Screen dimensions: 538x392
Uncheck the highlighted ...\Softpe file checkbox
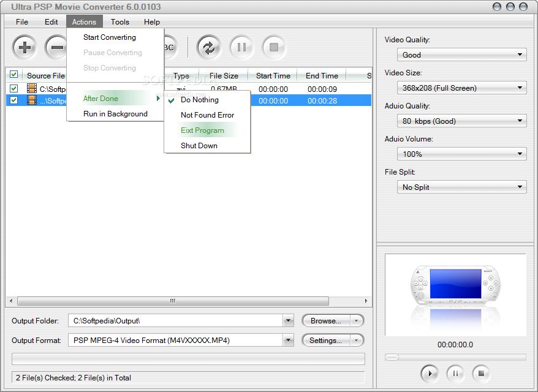pyautogui.click(x=13, y=100)
